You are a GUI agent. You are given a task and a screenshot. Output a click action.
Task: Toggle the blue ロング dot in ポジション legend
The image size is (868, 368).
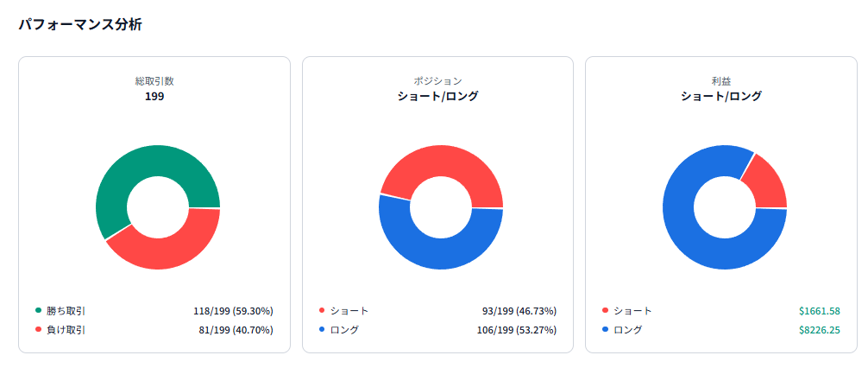point(322,329)
